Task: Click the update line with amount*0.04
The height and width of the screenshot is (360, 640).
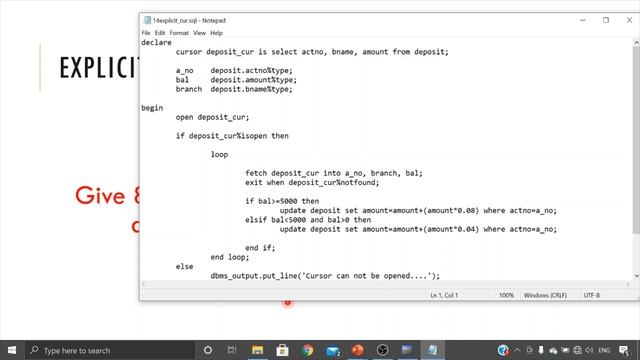Action: (x=418, y=229)
